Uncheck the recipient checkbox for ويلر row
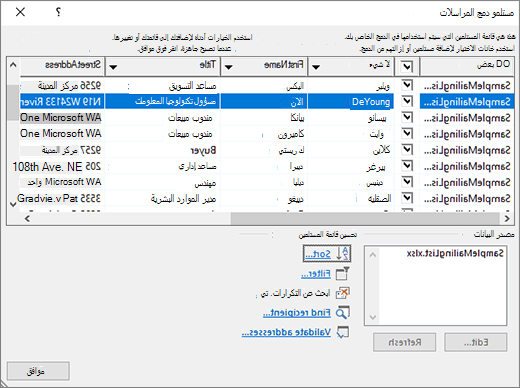 coord(407,85)
